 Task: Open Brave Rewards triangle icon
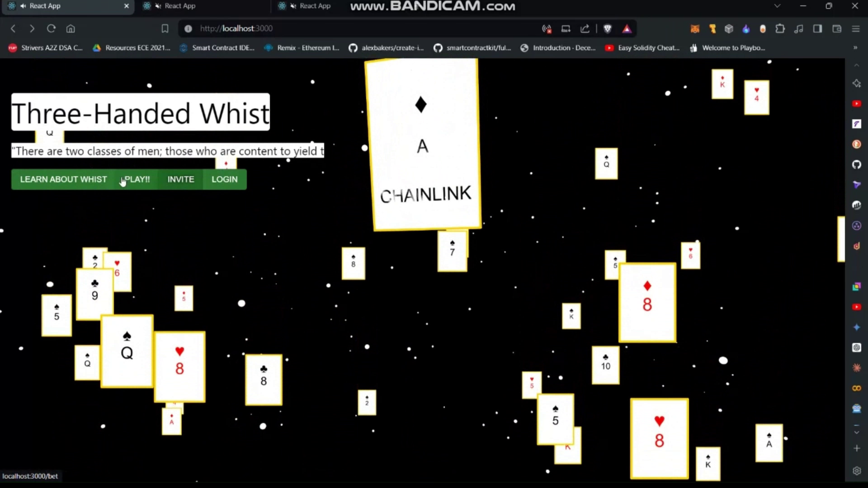(x=627, y=29)
